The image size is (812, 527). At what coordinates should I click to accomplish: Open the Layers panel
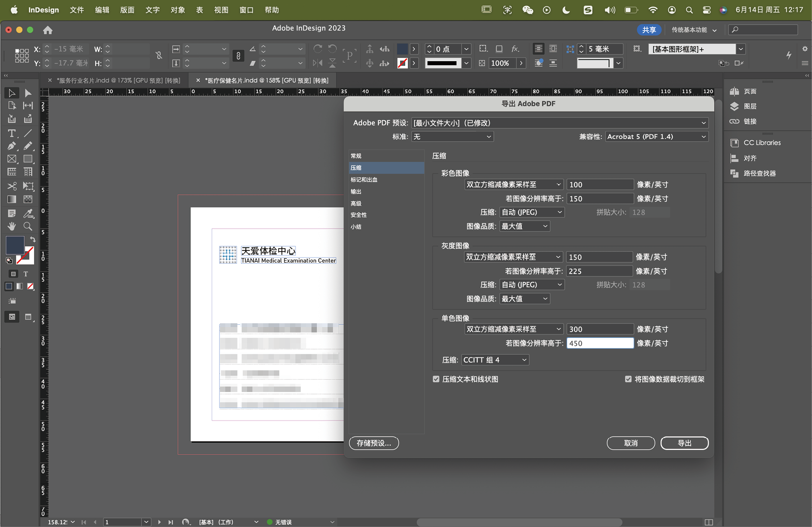tap(749, 107)
